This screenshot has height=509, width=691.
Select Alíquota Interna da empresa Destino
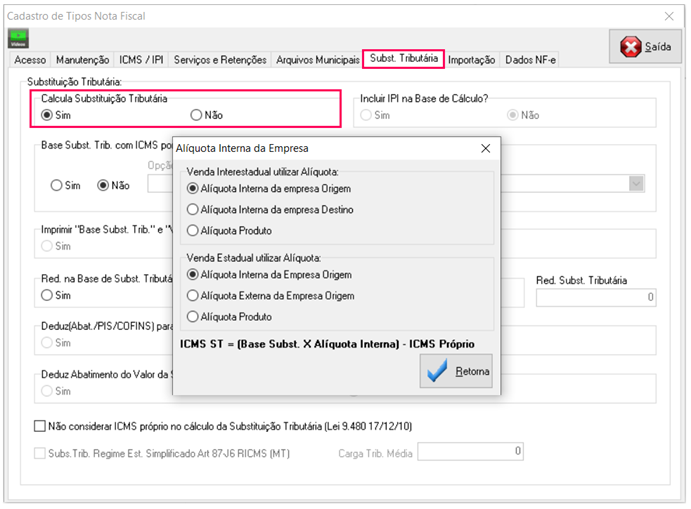[x=193, y=210]
